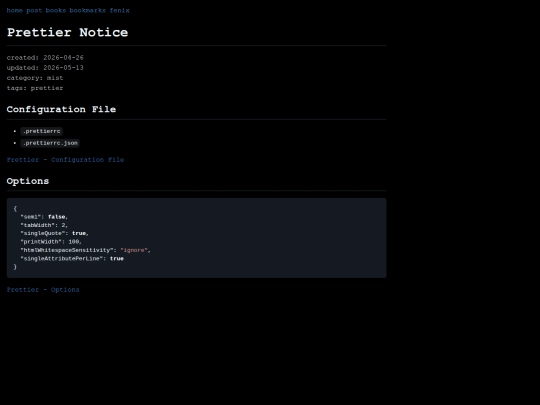The height and width of the screenshot is (405, 540).
Task: Open the home navigation link
Action: (x=14, y=10)
